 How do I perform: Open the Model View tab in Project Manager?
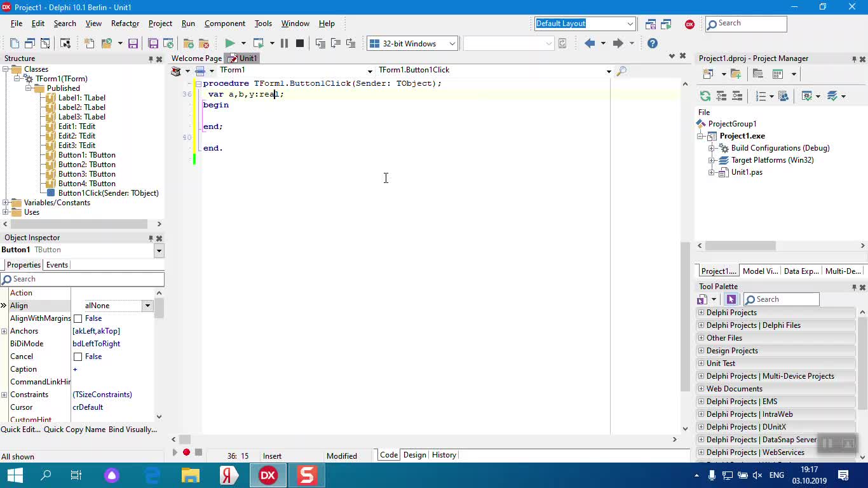point(760,271)
